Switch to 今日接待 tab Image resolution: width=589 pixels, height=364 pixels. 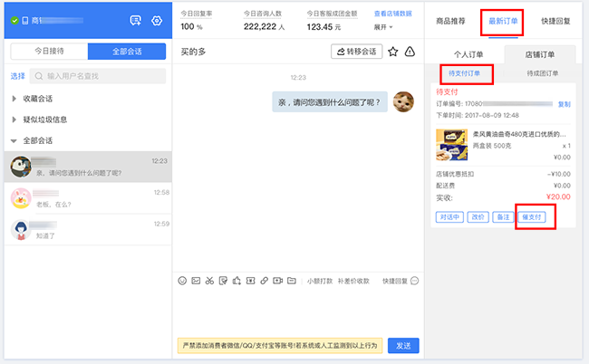(49, 52)
